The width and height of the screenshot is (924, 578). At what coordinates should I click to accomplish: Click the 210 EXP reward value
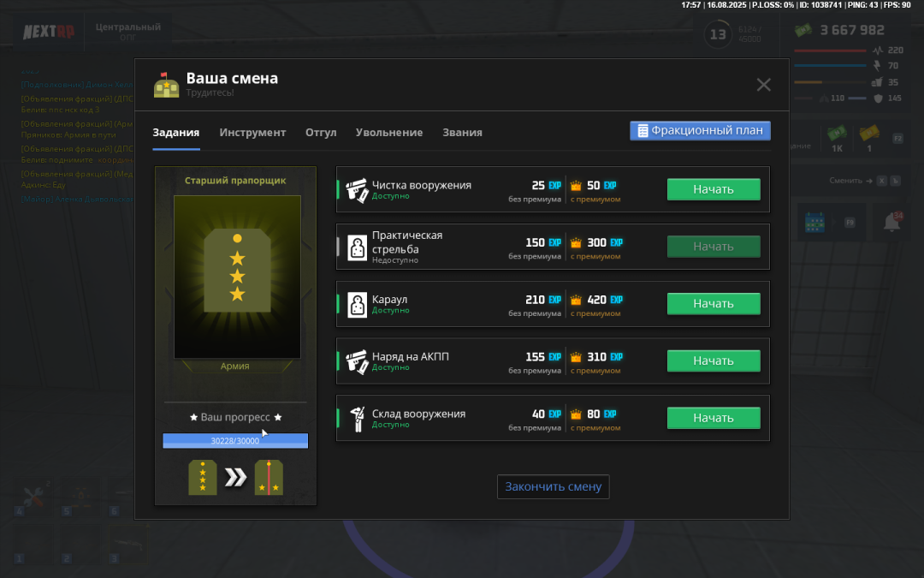click(x=543, y=300)
